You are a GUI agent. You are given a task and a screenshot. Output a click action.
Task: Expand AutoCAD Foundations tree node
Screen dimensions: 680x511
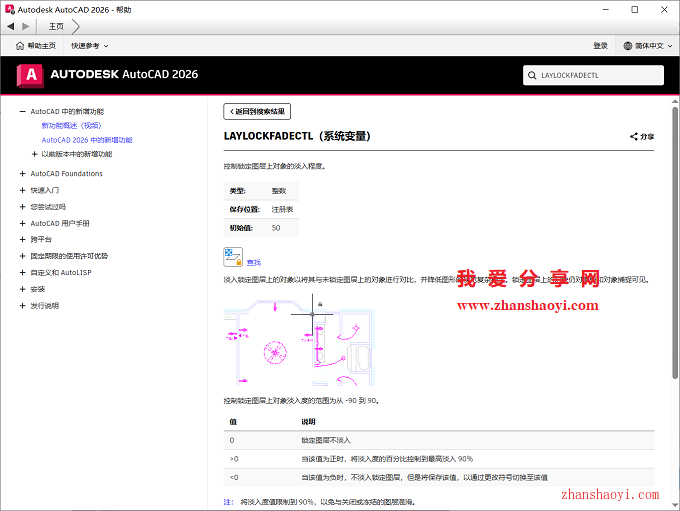pyautogui.click(x=23, y=174)
